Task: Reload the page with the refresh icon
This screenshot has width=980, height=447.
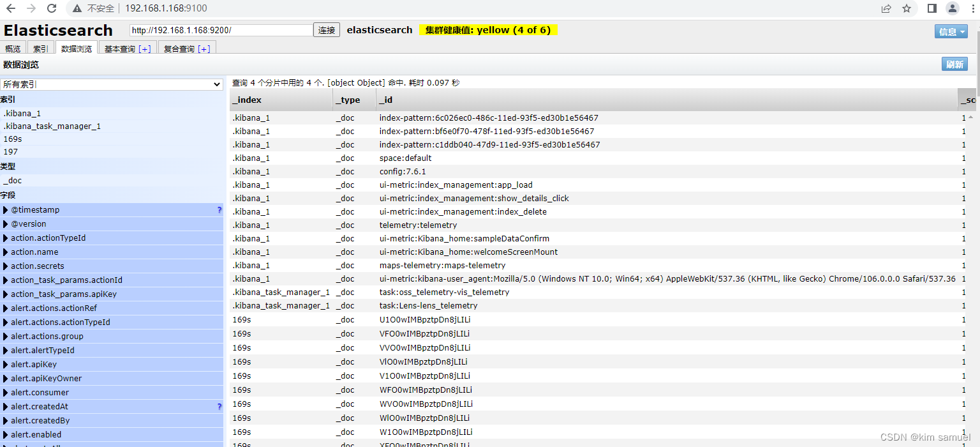Action: coord(52,8)
